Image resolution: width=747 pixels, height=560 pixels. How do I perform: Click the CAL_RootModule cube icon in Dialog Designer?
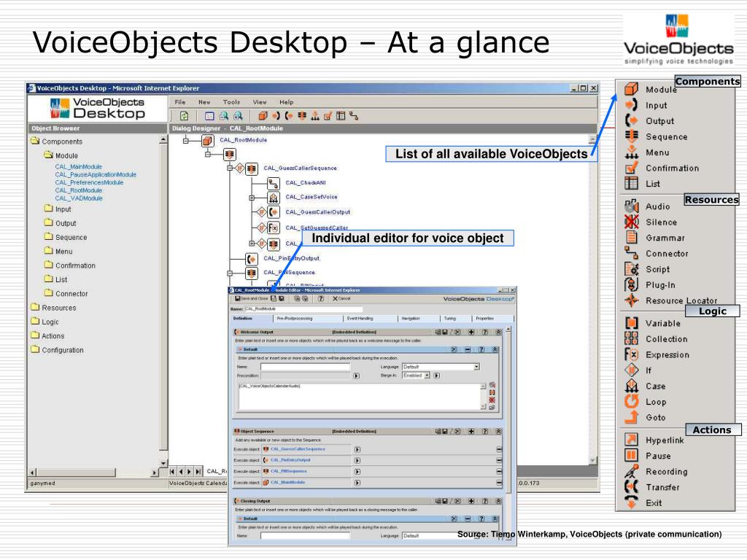click(207, 141)
